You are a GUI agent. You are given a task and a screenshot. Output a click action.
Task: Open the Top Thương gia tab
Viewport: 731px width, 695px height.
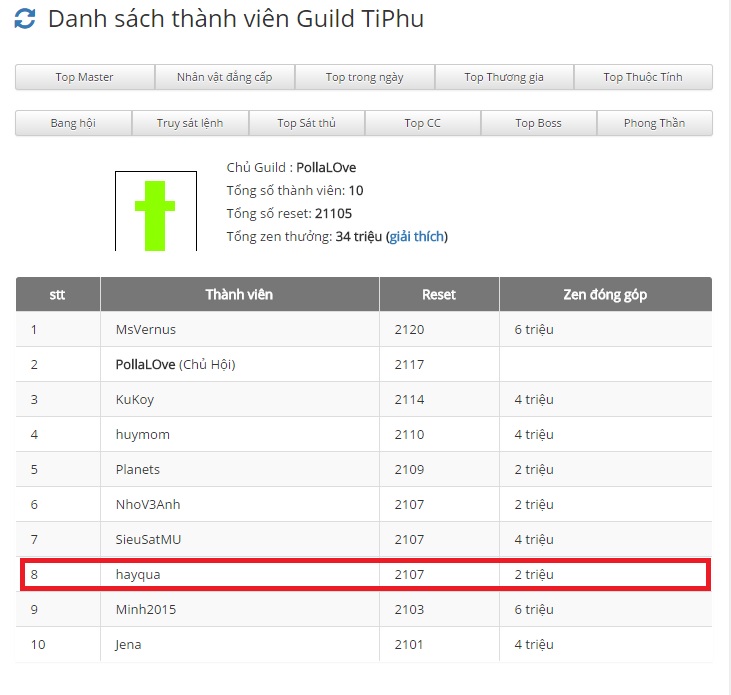[x=503, y=77]
